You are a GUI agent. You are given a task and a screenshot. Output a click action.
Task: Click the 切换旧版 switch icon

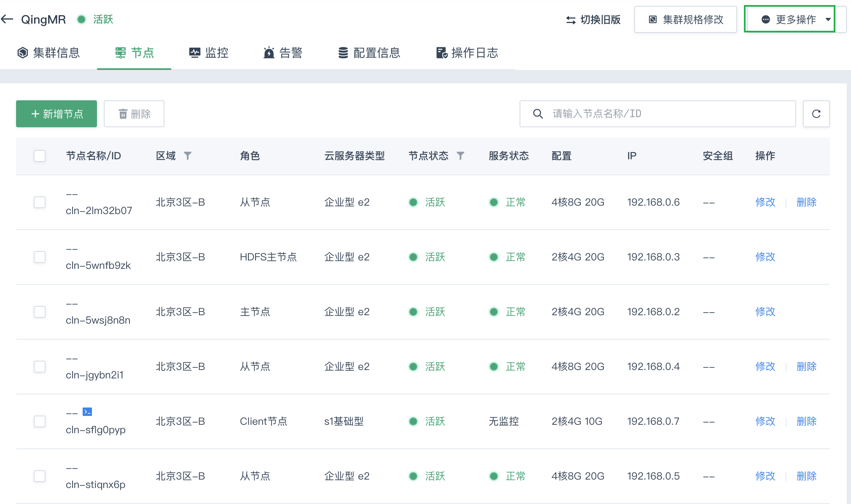tap(571, 20)
